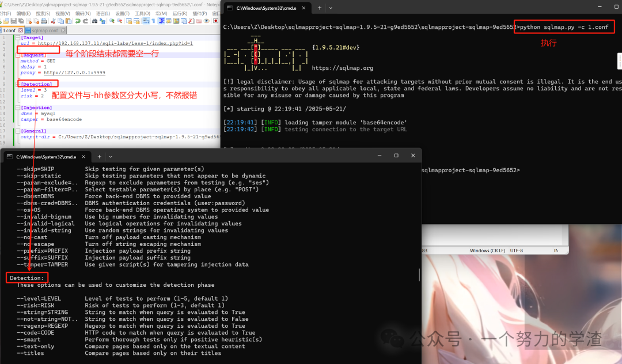
Task: Toggle the Indent guide toolbar icon
Action: click(161, 21)
